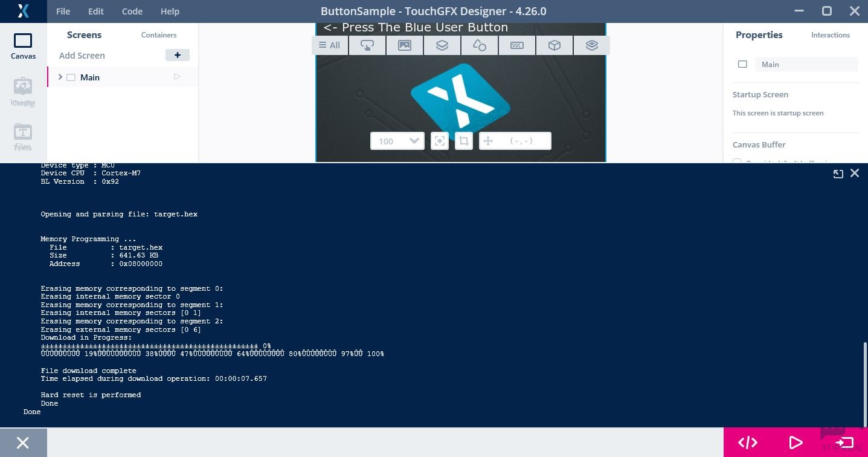
Task: Open the Shapes widget category
Action: tap(479, 45)
